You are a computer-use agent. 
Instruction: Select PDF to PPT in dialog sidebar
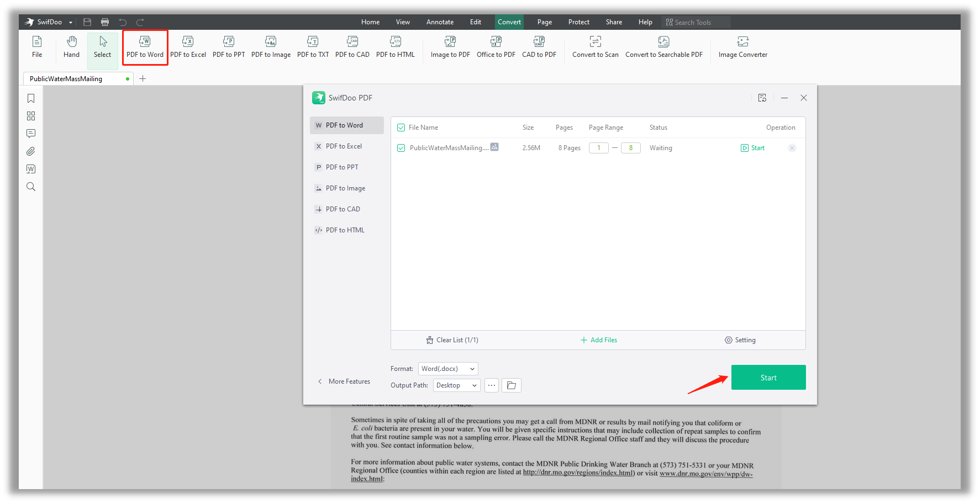pos(347,167)
